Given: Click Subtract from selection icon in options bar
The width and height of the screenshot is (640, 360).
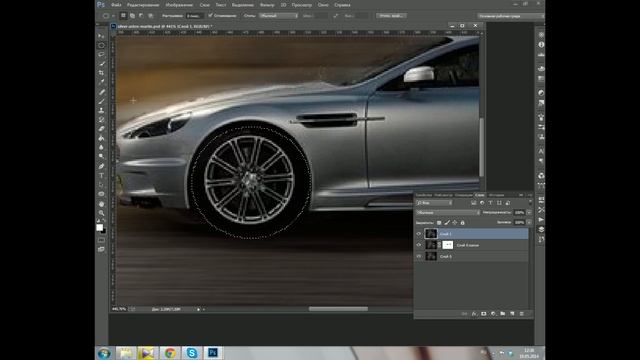Looking at the screenshot, I should coord(141,16).
